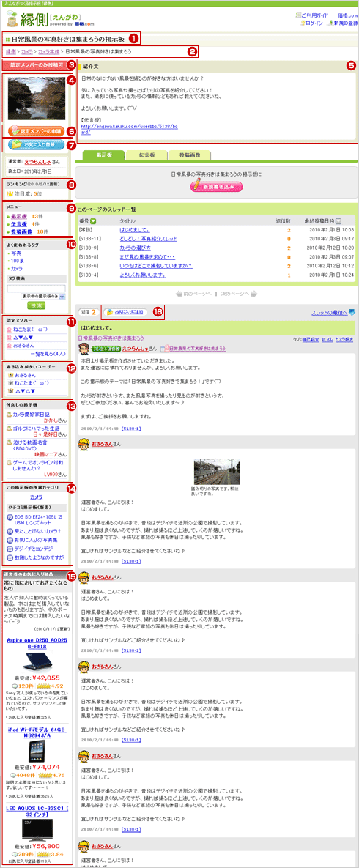Open thread カメラの選び方
The width and height of the screenshot is (359, 868).
coord(136,248)
